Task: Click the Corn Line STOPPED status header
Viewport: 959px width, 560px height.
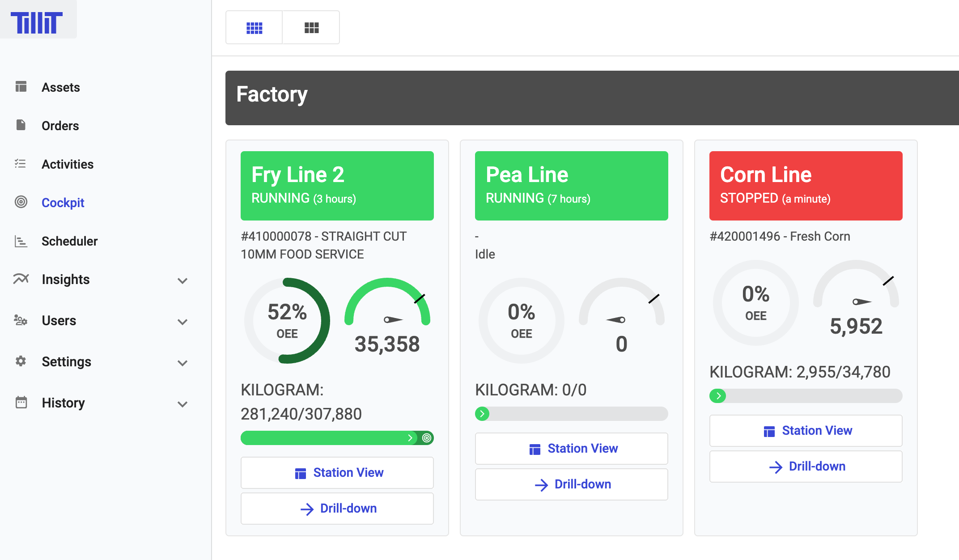Action: (806, 186)
